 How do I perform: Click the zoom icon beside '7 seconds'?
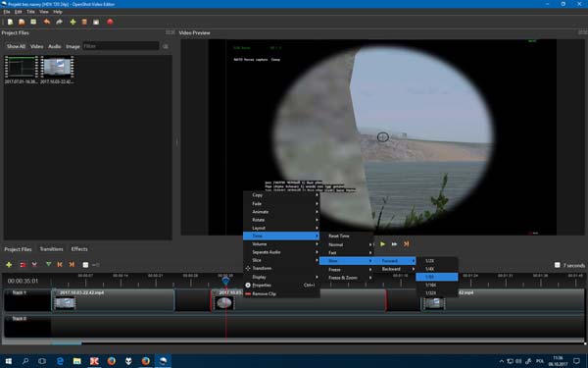pyautogui.click(x=557, y=265)
